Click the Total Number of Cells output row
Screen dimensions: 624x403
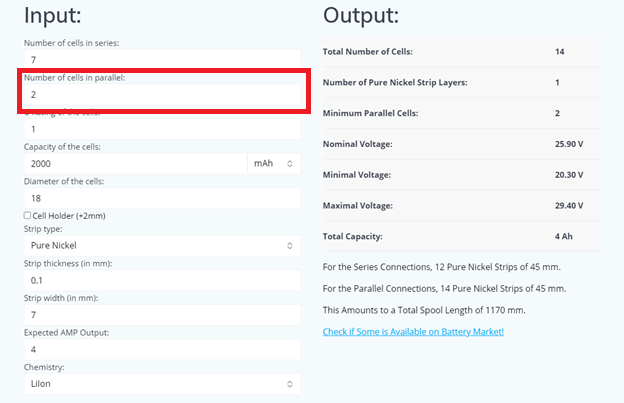click(460, 51)
